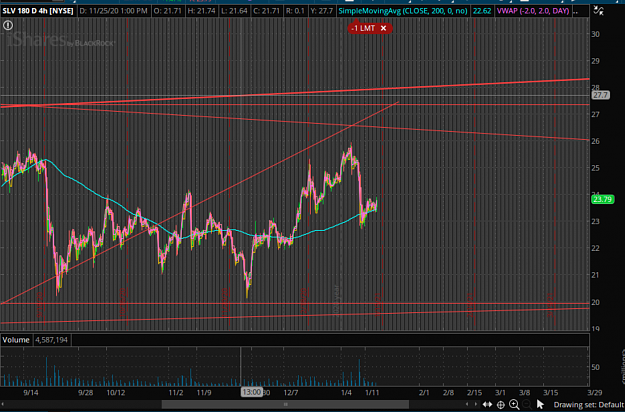
Task: Click the 13:00 time axis marker
Action: pyautogui.click(x=252, y=392)
